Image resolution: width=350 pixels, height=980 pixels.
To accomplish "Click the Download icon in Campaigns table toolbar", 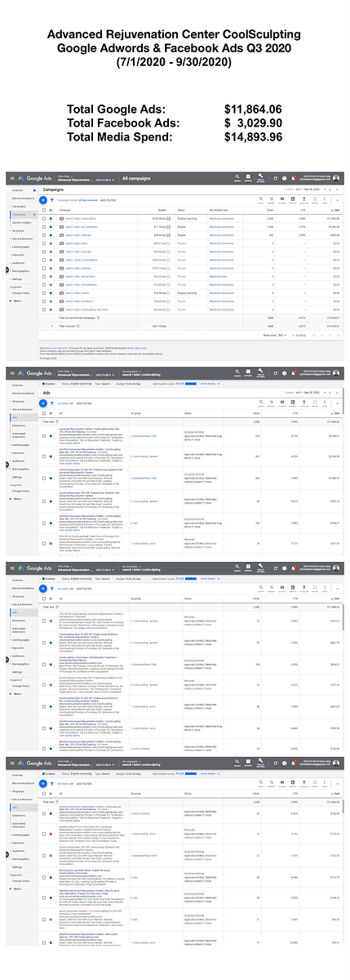I will click(x=305, y=198).
